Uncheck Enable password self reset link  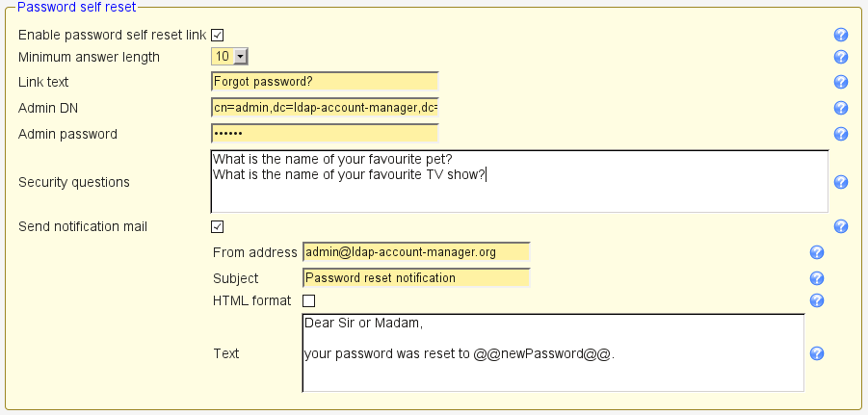click(217, 35)
